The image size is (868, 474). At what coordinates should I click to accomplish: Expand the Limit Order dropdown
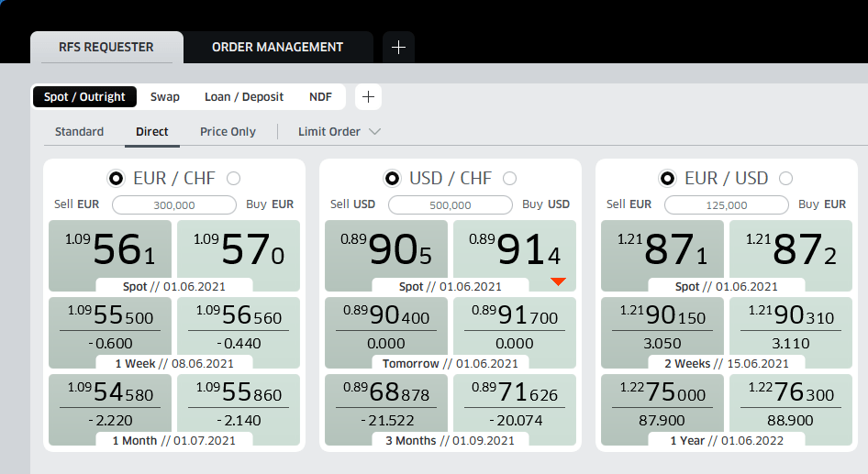pyautogui.click(x=339, y=132)
